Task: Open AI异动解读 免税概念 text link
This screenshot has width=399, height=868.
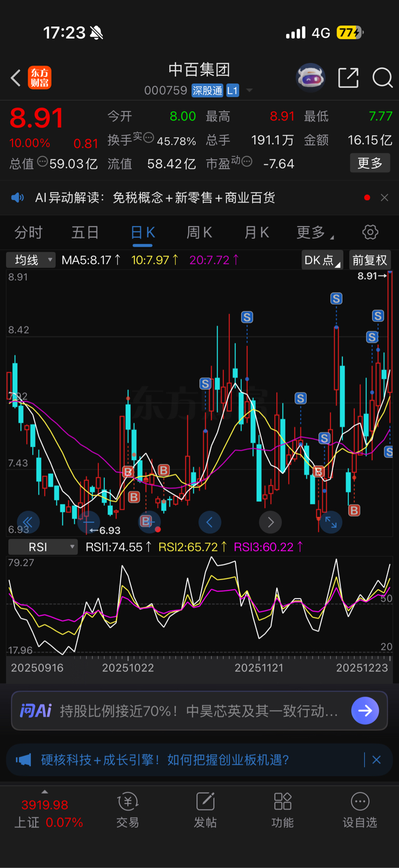Action: click(194, 198)
